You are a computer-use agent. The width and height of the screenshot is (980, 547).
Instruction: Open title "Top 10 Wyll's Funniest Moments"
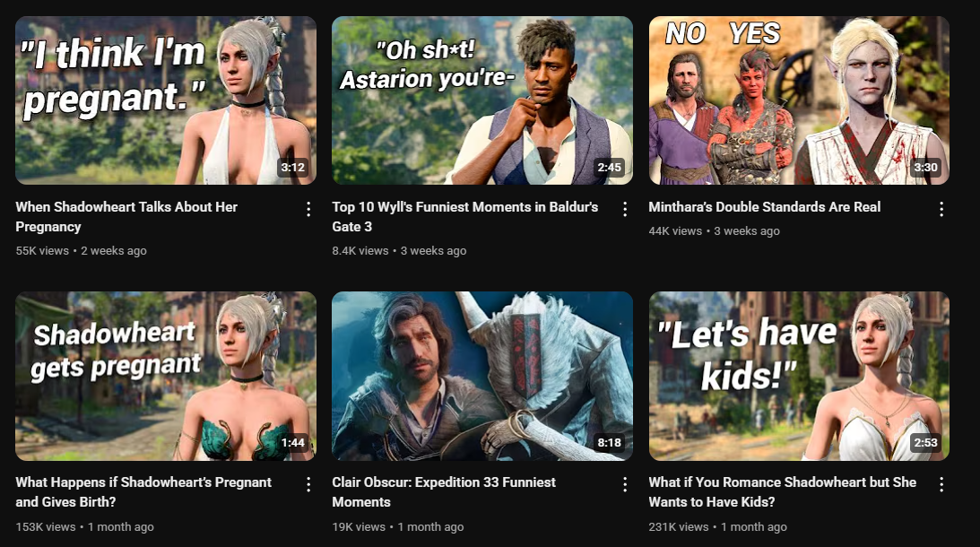tap(465, 216)
